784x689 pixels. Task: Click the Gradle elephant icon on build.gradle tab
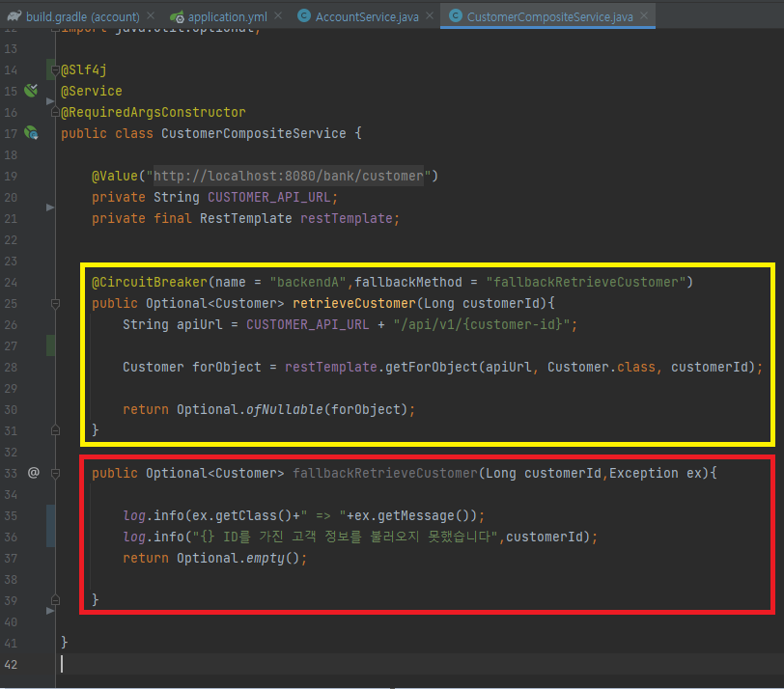[14, 16]
